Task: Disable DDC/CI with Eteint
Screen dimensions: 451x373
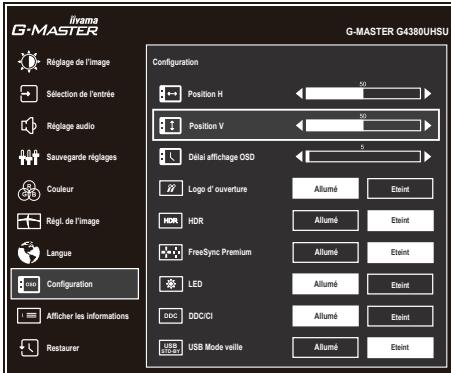Action: point(400,316)
